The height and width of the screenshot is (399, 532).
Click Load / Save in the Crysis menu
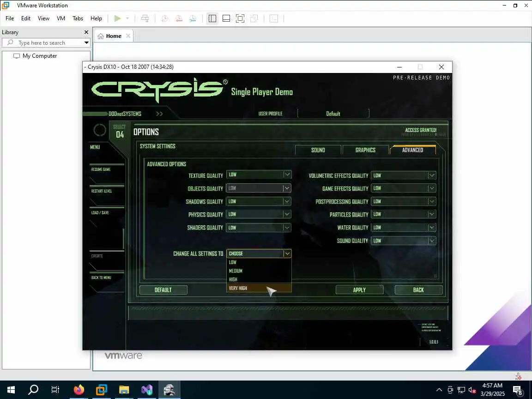[x=100, y=213]
